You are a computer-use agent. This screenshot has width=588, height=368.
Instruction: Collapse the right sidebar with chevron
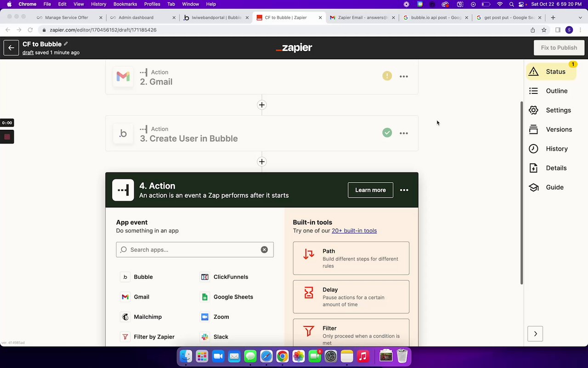click(535, 334)
